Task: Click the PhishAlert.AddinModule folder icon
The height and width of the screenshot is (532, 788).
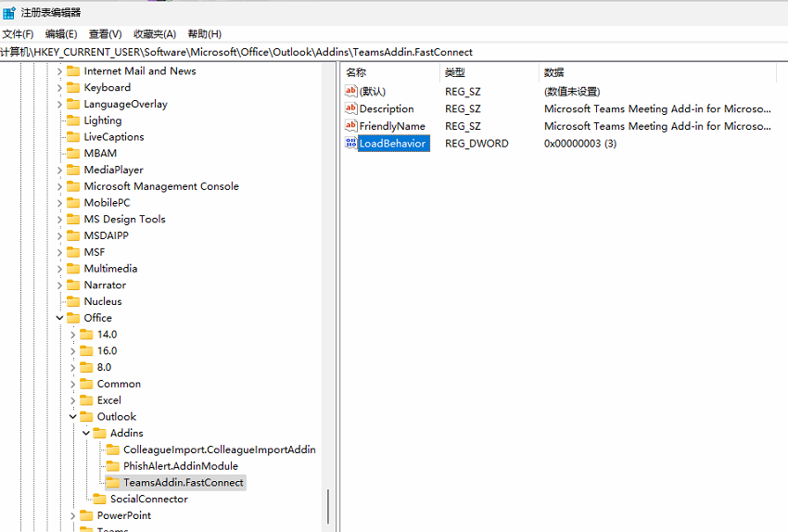Action: point(112,466)
